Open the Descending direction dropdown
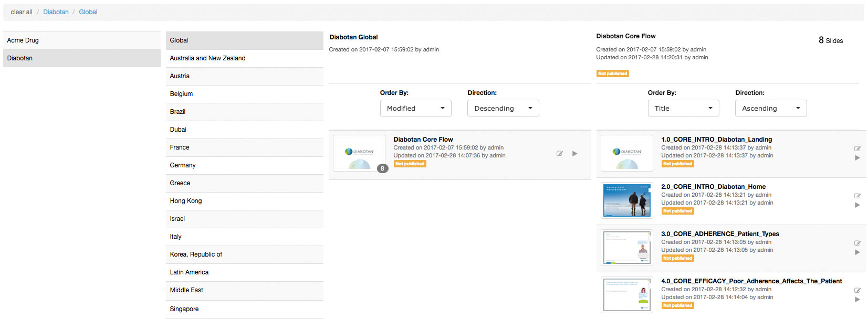Viewport: 868px width, 319px height. [503, 108]
